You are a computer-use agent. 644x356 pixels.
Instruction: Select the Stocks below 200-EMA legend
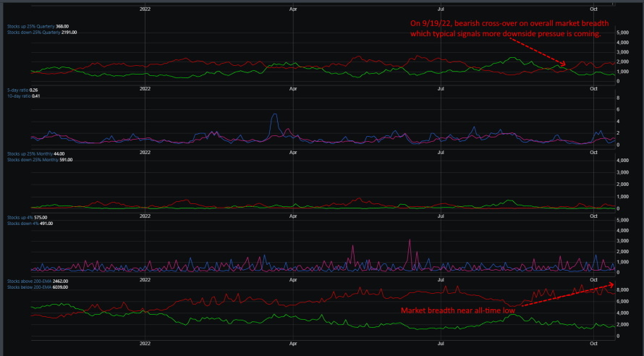point(38,287)
